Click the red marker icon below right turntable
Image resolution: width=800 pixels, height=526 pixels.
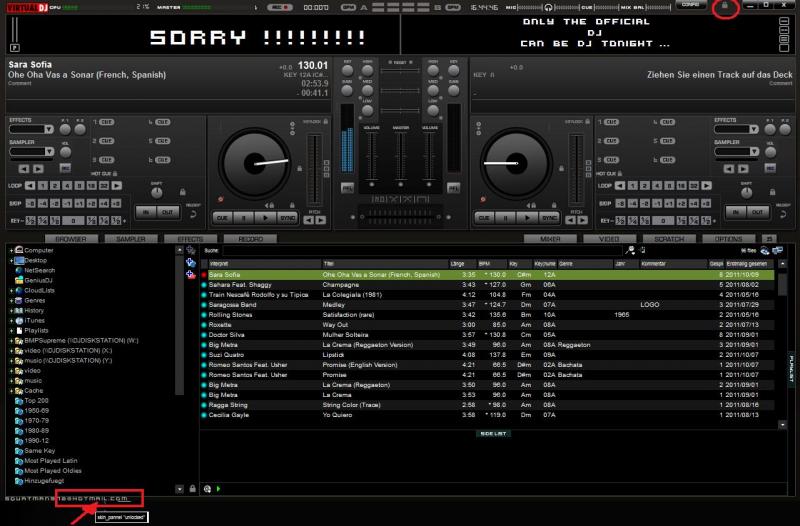click(482, 199)
